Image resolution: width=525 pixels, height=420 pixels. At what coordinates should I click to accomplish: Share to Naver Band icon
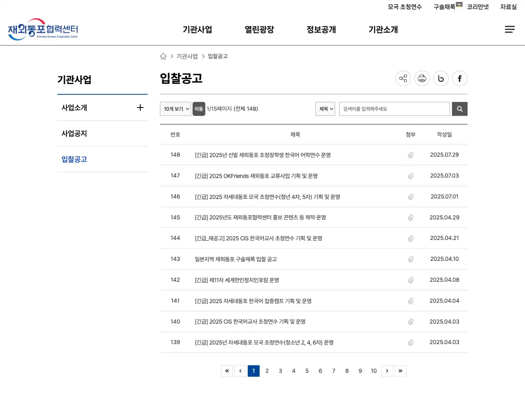coord(441,78)
